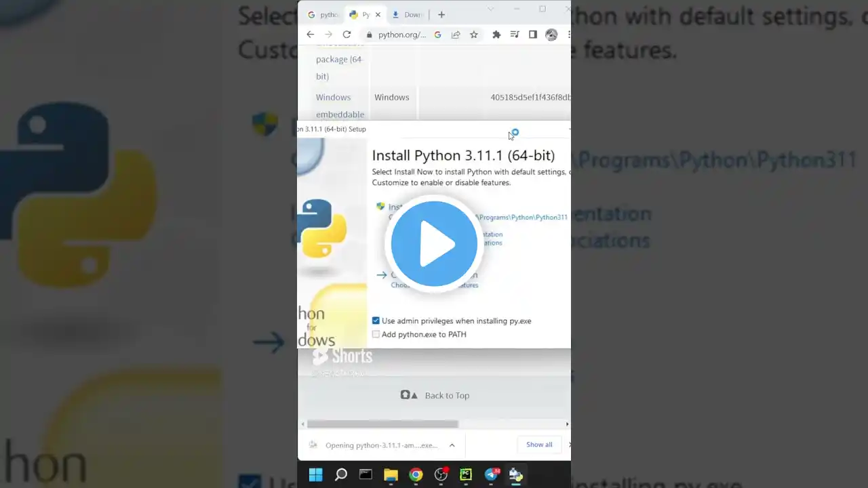
Task: Open the tab search chevron
Action: (x=491, y=9)
